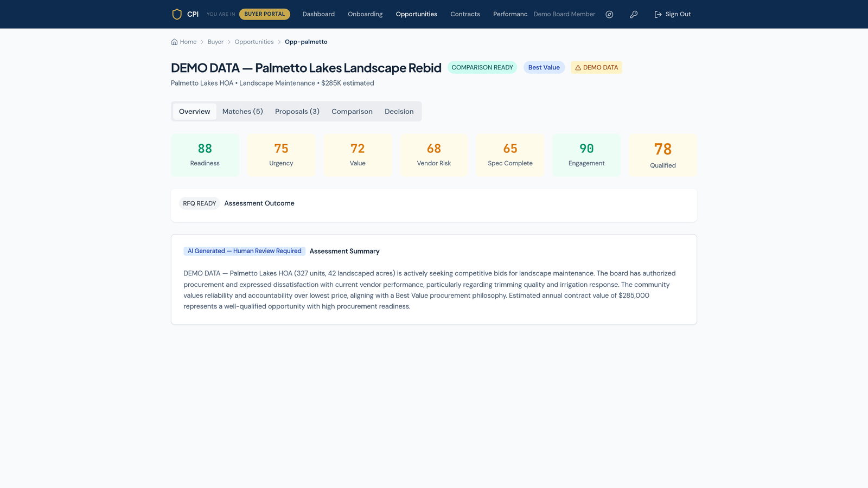Switch to the Overview tab
The image size is (868, 488).
pyautogui.click(x=194, y=112)
